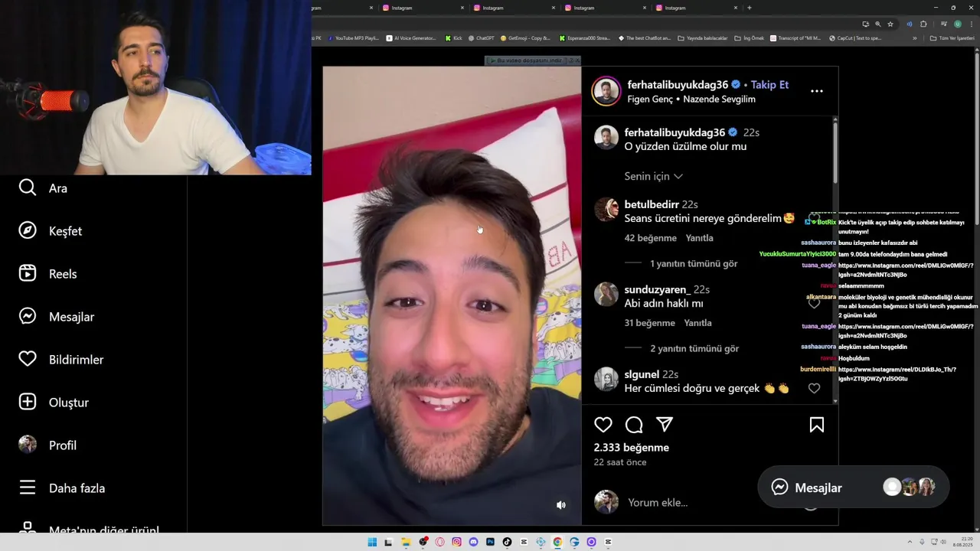Image resolution: width=980 pixels, height=551 pixels.
Task: Click Oluştur to create a post
Action: click(x=54, y=403)
